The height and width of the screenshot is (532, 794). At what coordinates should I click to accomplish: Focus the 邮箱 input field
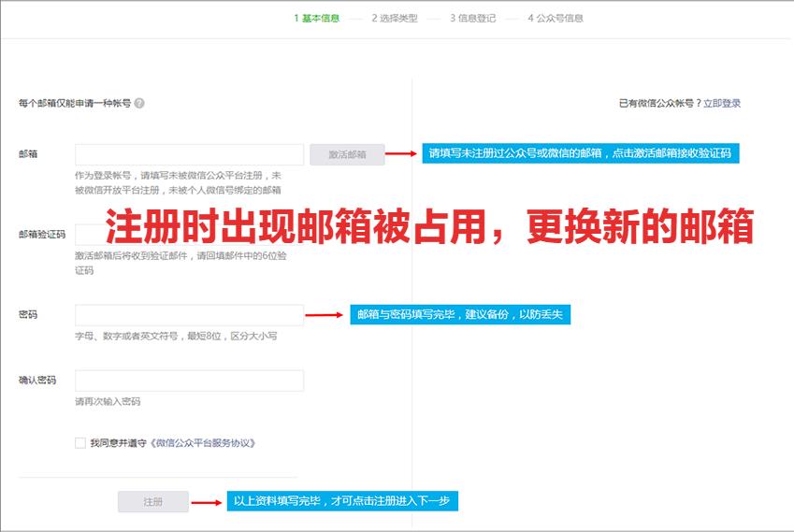pyautogui.click(x=189, y=154)
